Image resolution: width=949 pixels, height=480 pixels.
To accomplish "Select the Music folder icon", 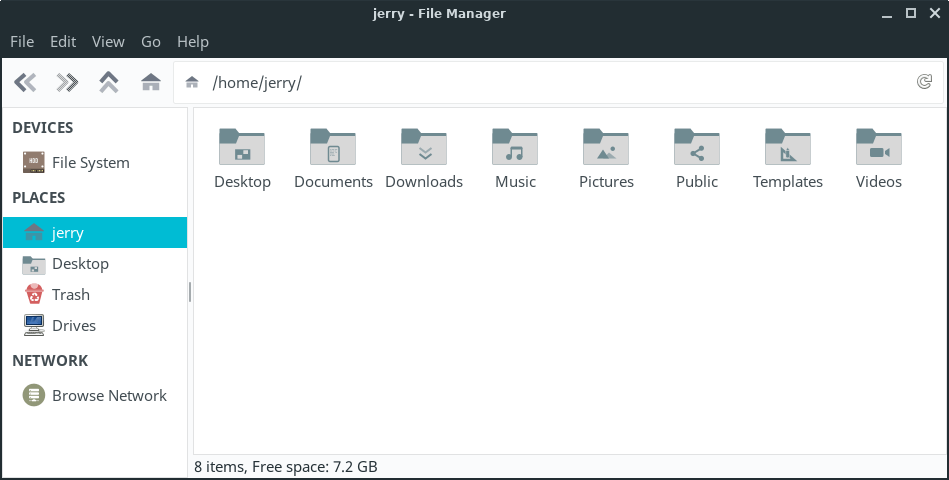I will point(515,147).
